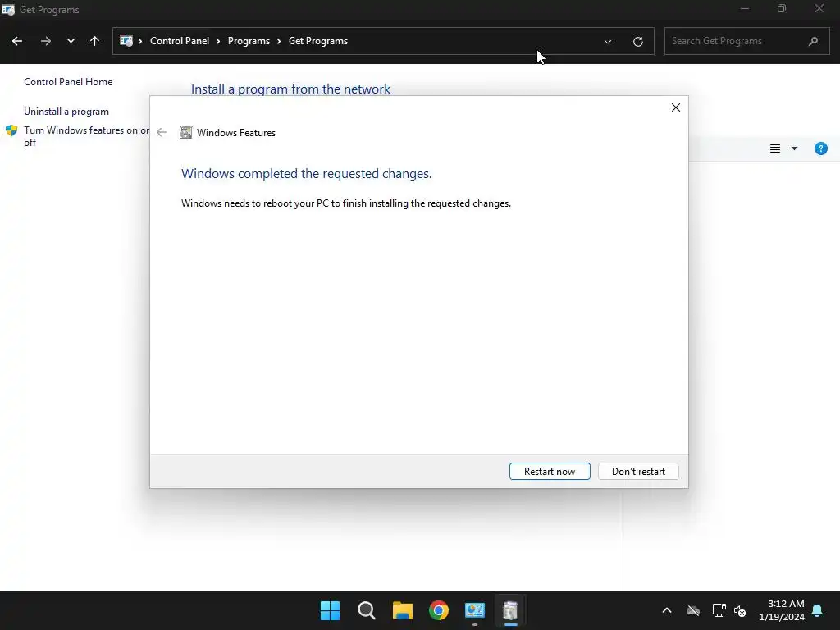The image size is (840, 630).
Task: Show hidden system tray icons
Action: [x=667, y=610]
